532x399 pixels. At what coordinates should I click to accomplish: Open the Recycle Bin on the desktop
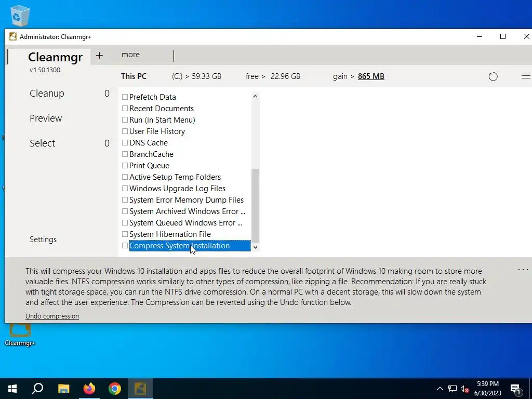(x=20, y=15)
